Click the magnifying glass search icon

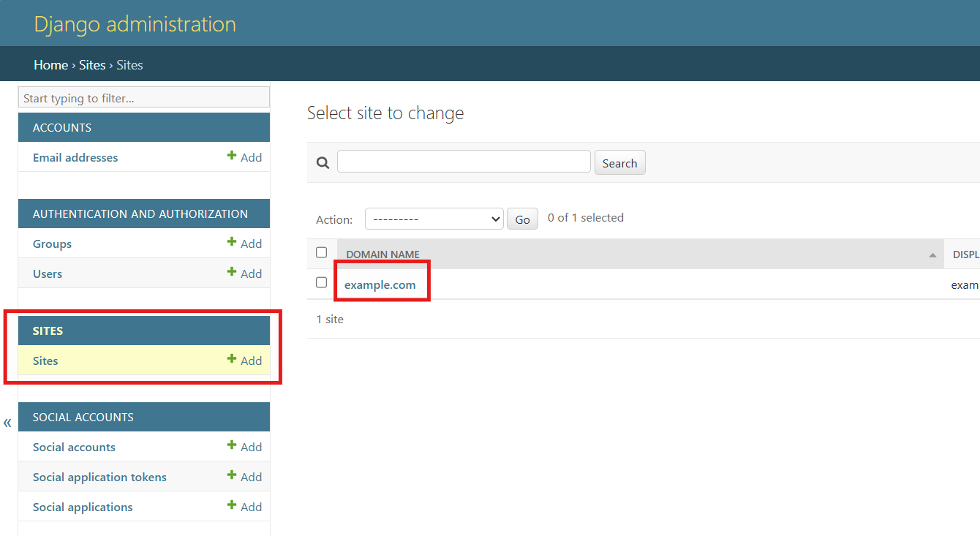pyautogui.click(x=323, y=162)
